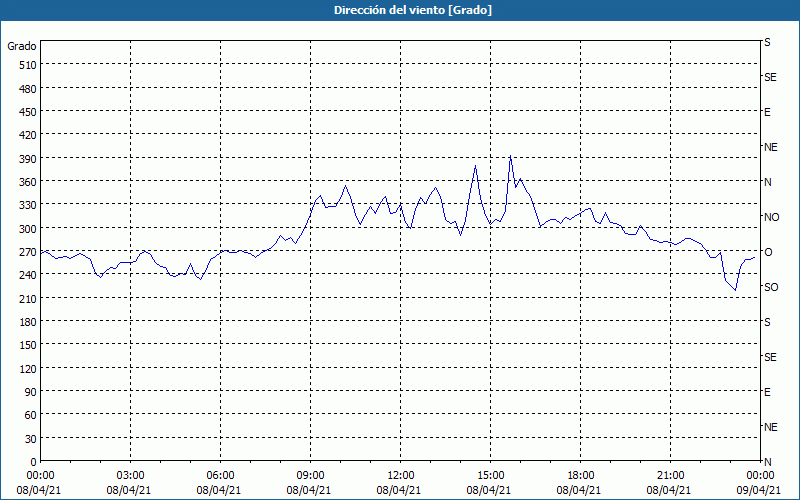Pick the 18:00 time axis label
The image size is (800, 500).
coord(580,476)
